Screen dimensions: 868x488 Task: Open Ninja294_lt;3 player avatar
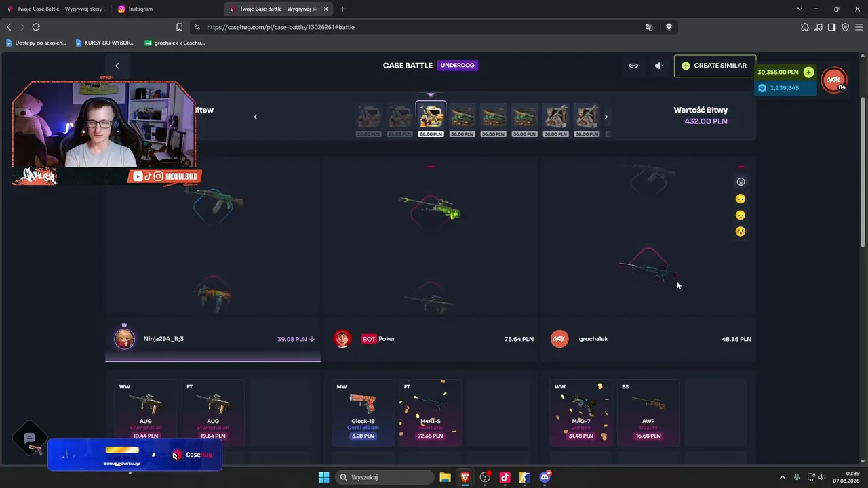click(124, 339)
